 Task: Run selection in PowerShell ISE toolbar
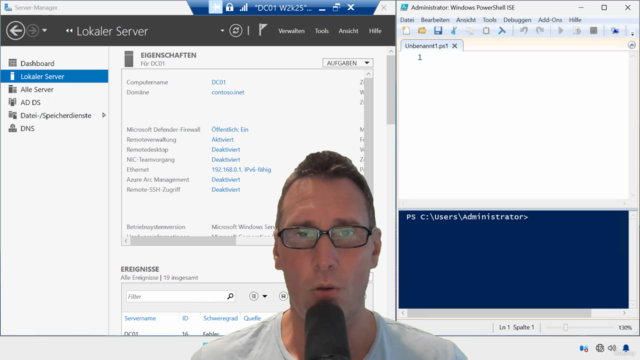click(577, 31)
